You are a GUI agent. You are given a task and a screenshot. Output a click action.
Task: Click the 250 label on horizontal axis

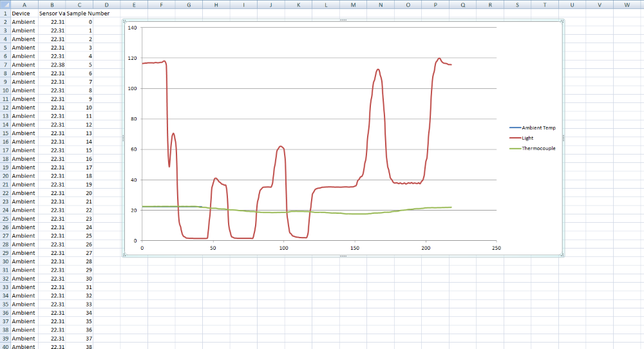pos(495,248)
